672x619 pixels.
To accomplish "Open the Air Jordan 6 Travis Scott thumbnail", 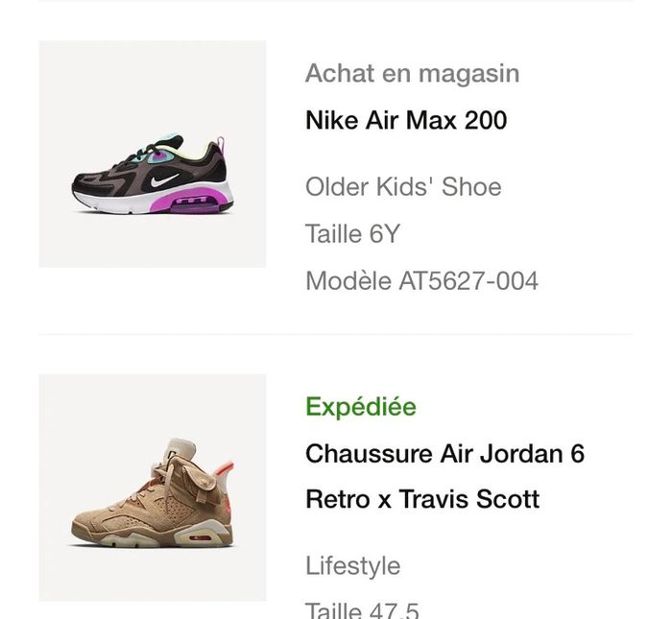I will [152, 488].
